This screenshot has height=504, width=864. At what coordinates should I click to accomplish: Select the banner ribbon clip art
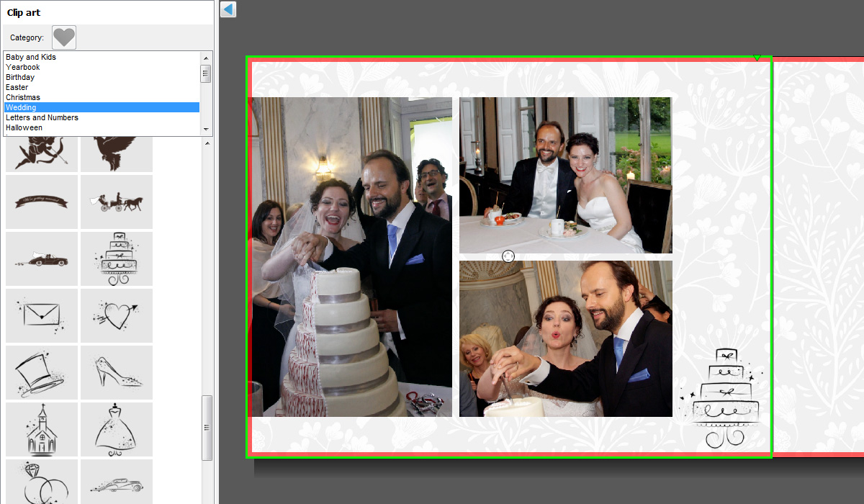click(42, 202)
